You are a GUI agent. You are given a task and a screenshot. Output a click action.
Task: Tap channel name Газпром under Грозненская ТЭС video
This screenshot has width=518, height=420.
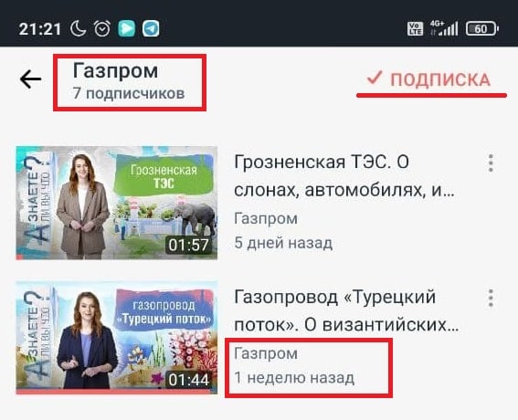click(x=266, y=219)
